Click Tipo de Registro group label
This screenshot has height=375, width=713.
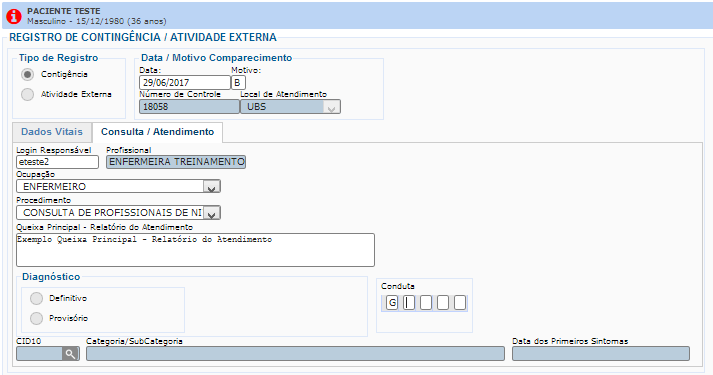(x=58, y=58)
